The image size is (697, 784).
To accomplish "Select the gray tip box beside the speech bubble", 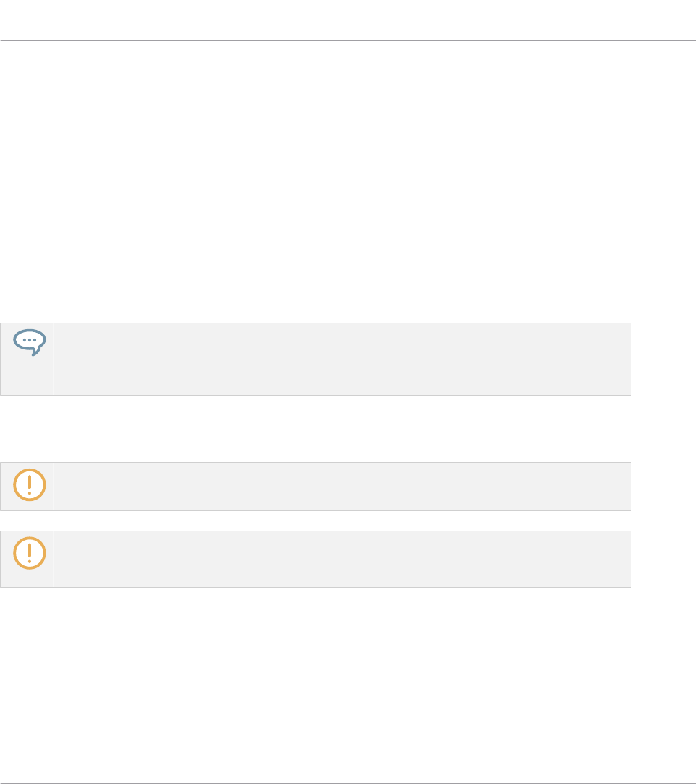I will pyautogui.click(x=339, y=359).
